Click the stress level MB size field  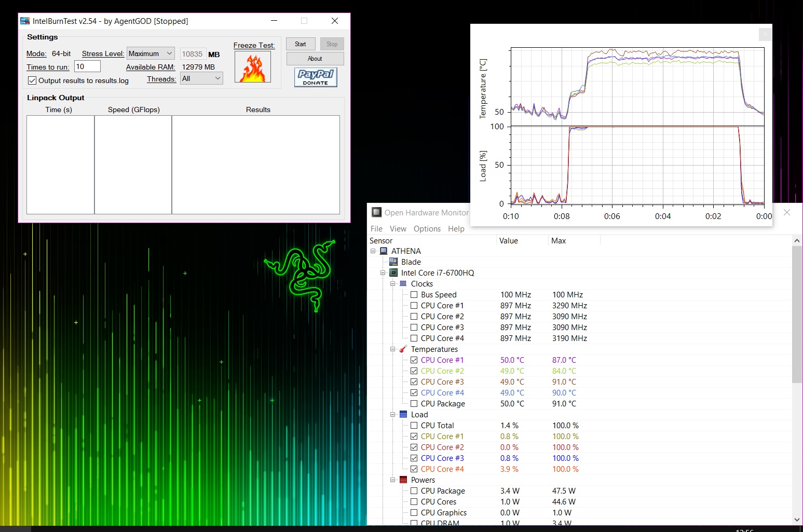pyautogui.click(x=193, y=54)
